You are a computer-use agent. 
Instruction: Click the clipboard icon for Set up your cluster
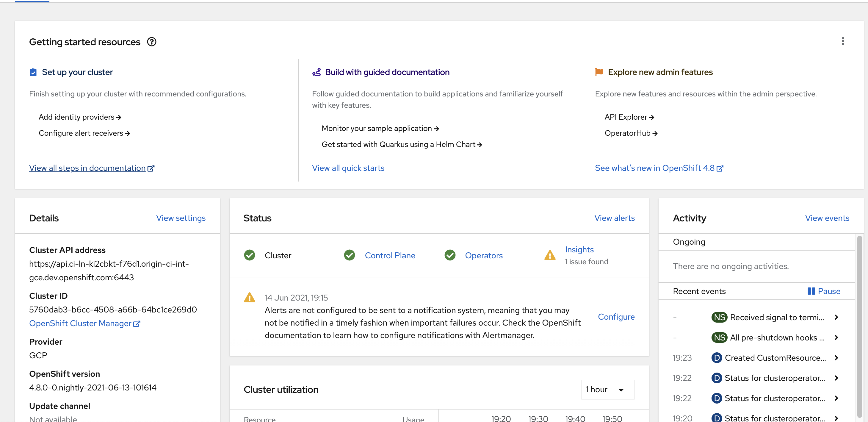(33, 72)
